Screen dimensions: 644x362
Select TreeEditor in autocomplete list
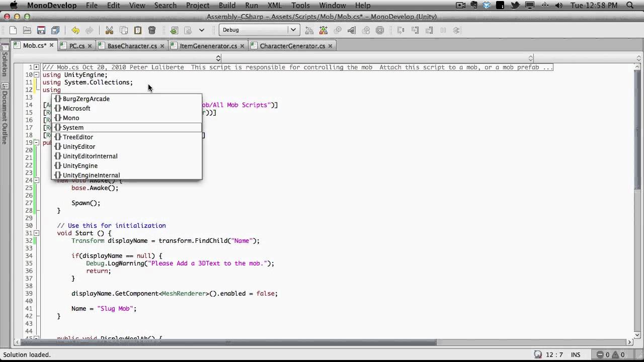pyautogui.click(x=127, y=137)
